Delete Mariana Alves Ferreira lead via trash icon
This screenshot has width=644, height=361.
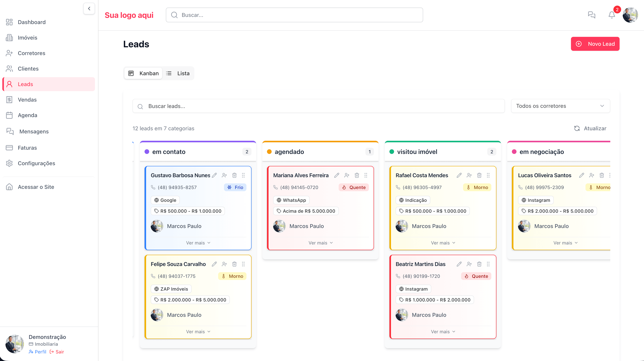(357, 175)
